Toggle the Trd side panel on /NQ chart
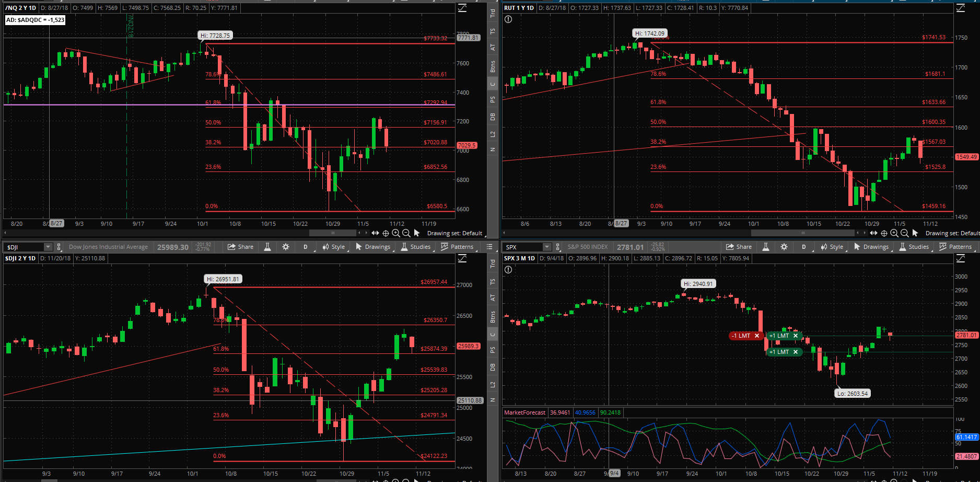Image resolution: width=980 pixels, height=482 pixels. pyautogui.click(x=492, y=14)
